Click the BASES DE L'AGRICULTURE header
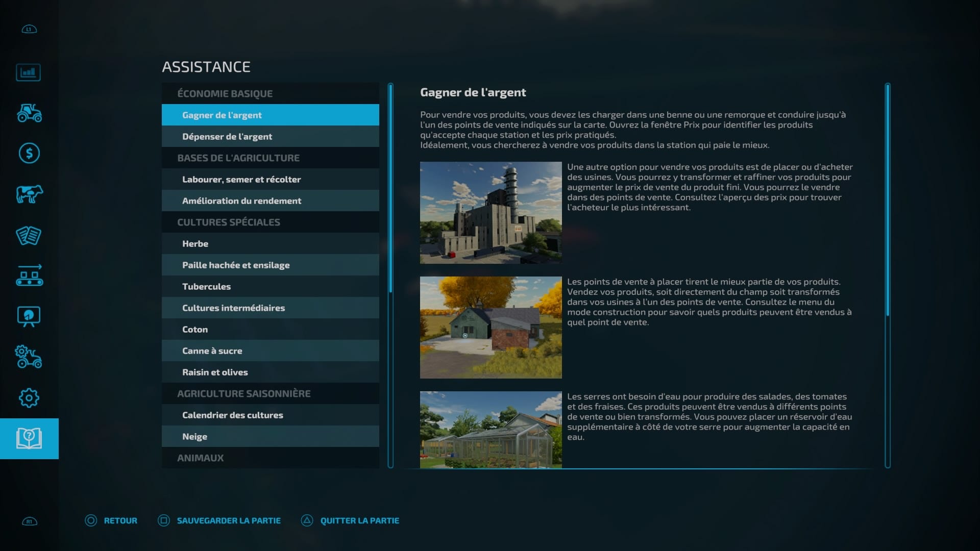980x551 pixels. click(x=271, y=158)
